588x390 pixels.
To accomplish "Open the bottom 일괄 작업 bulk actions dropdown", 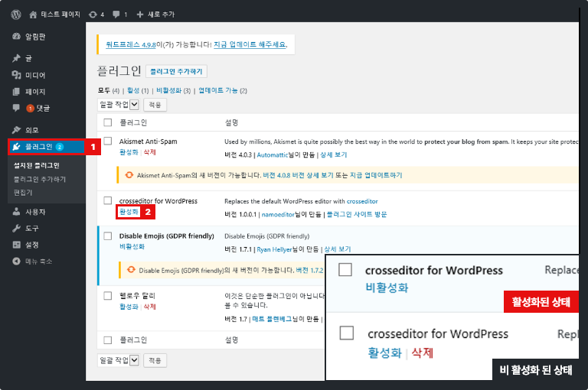I will [119, 360].
